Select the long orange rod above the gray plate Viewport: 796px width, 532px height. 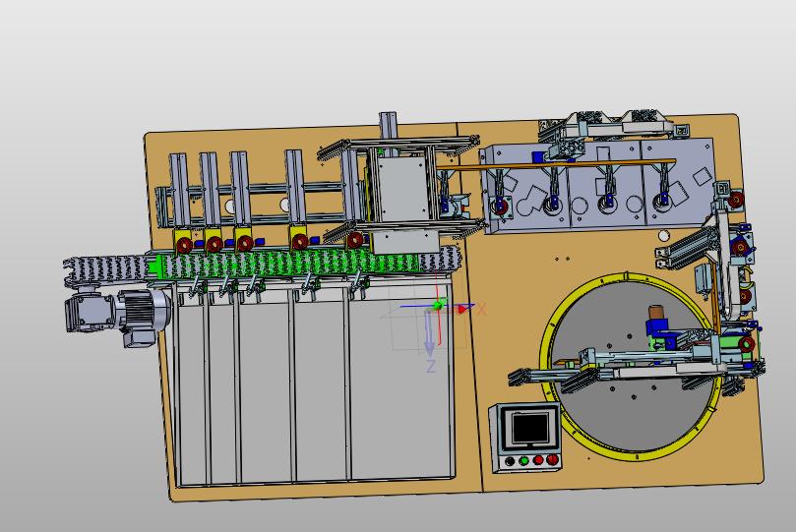(x=556, y=163)
